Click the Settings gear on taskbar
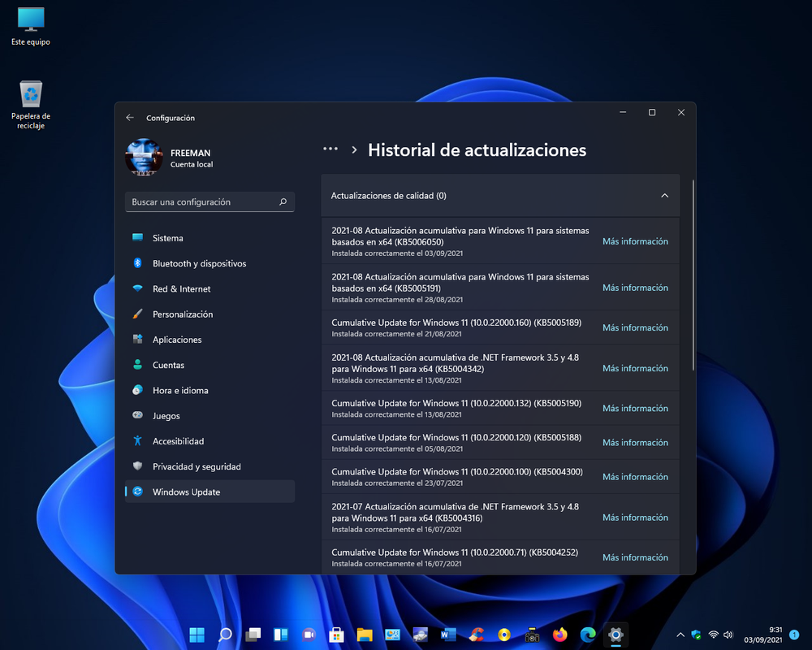The image size is (812, 650). click(x=615, y=635)
